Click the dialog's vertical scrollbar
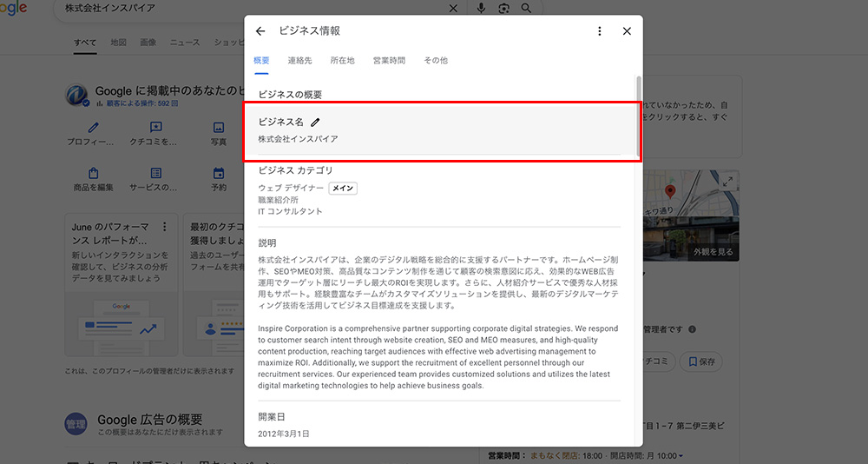This screenshot has height=464, width=868. click(639, 116)
